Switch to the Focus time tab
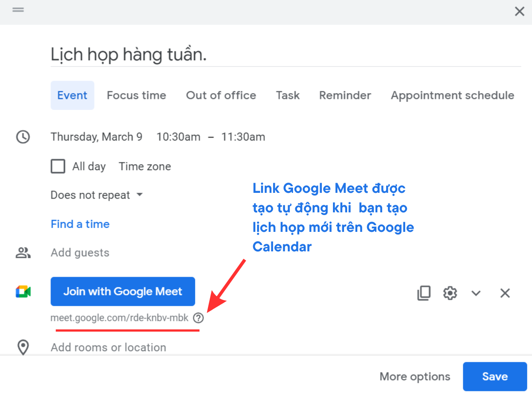 [x=136, y=95]
